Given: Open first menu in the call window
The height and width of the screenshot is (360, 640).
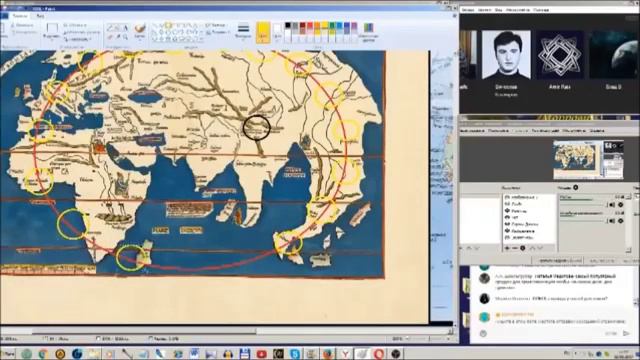Looking at the screenshot, I should pos(468,9).
